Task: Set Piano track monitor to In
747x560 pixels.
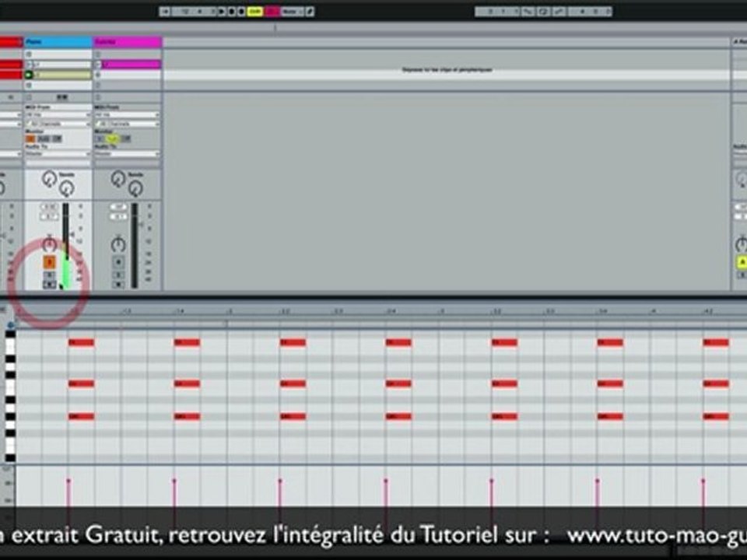Action: (31, 138)
